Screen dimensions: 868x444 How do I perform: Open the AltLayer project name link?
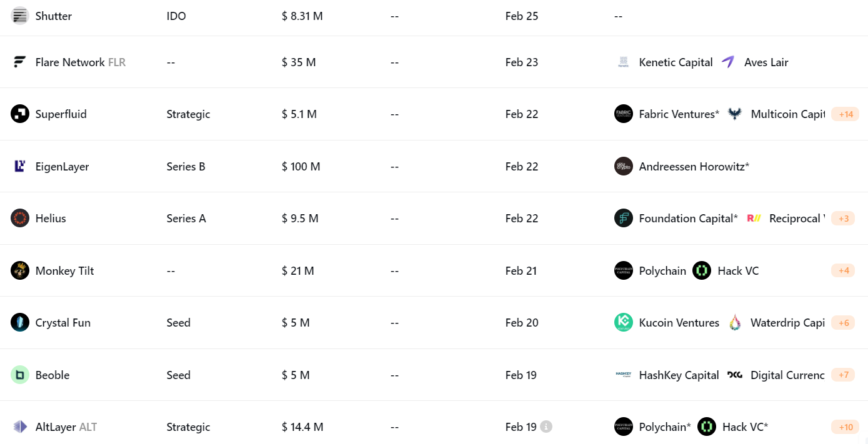(56, 427)
